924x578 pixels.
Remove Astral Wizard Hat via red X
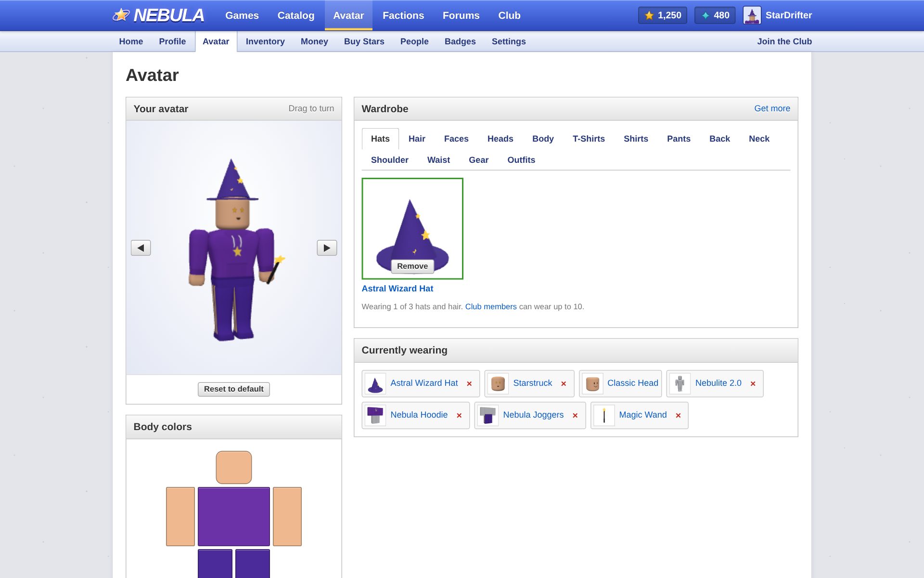pos(469,384)
